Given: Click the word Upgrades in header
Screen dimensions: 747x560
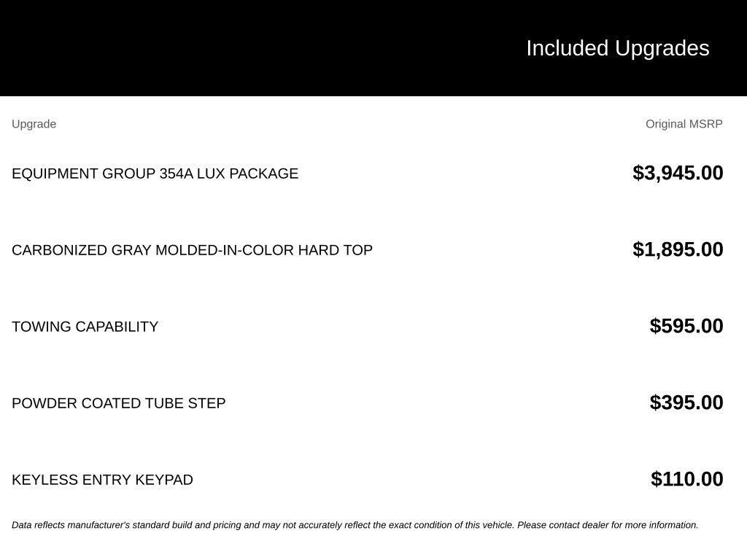Looking at the screenshot, I should tap(662, 49).
